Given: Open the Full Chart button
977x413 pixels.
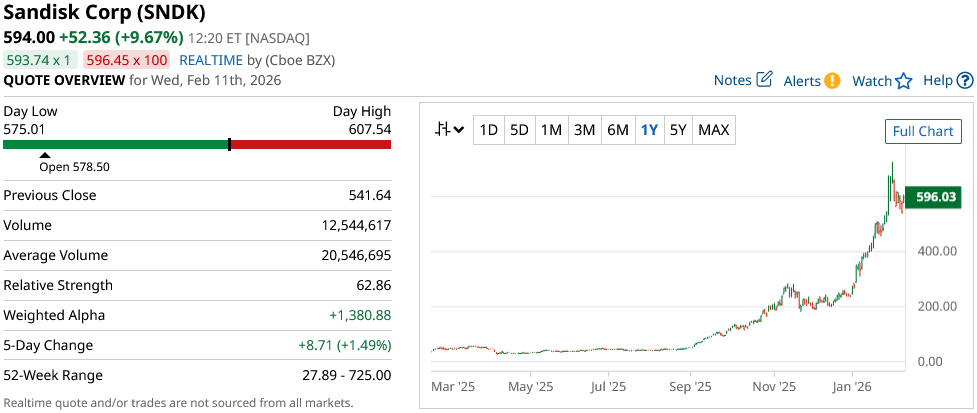Looking at the screenshot, I should [x=922, y=131].
